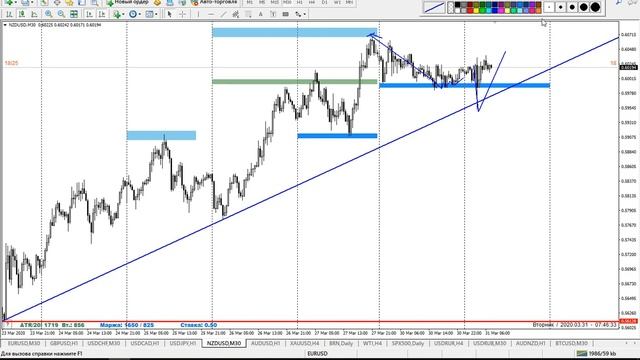Open BRN,Daily chart tab

pos(341,343)
